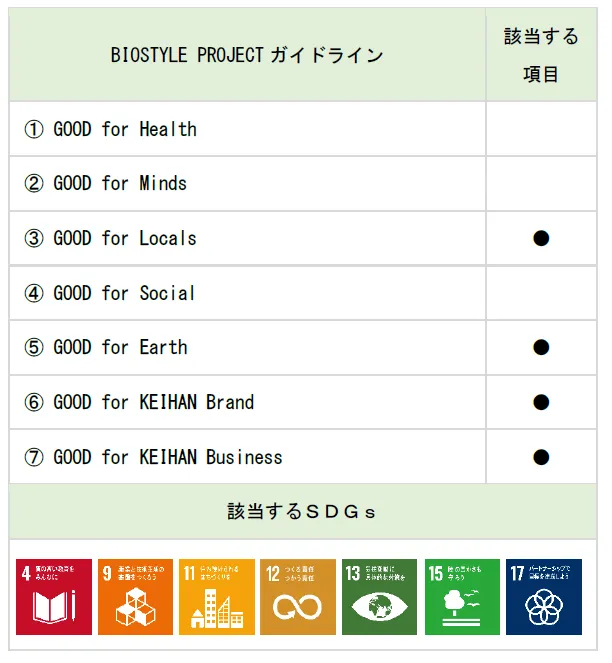The image size is (612, 663).
Task: Click the dot for GOOD for Locals
Action: [x=541, y=238]
